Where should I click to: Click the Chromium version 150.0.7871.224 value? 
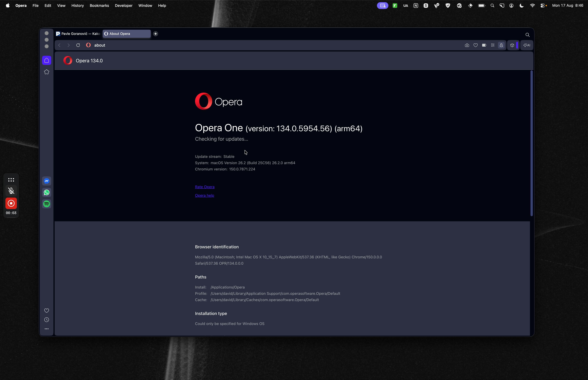coord(242,169)
